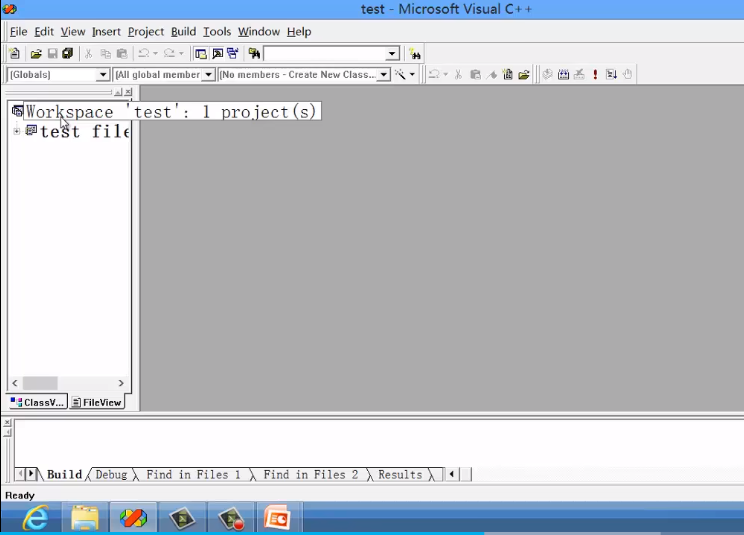Click the WizardBar actions magic wand icon

pos(400,74)
